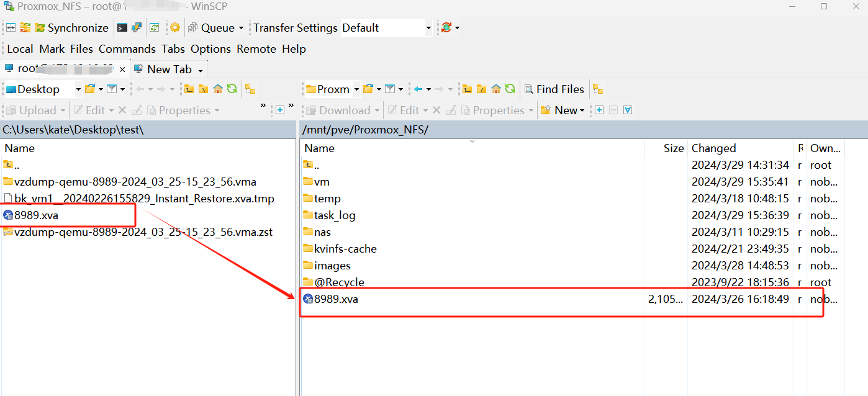The width and height of the screenshot is (868, 396).
Task: Click the remote back arrow
Action: point(418,89)
